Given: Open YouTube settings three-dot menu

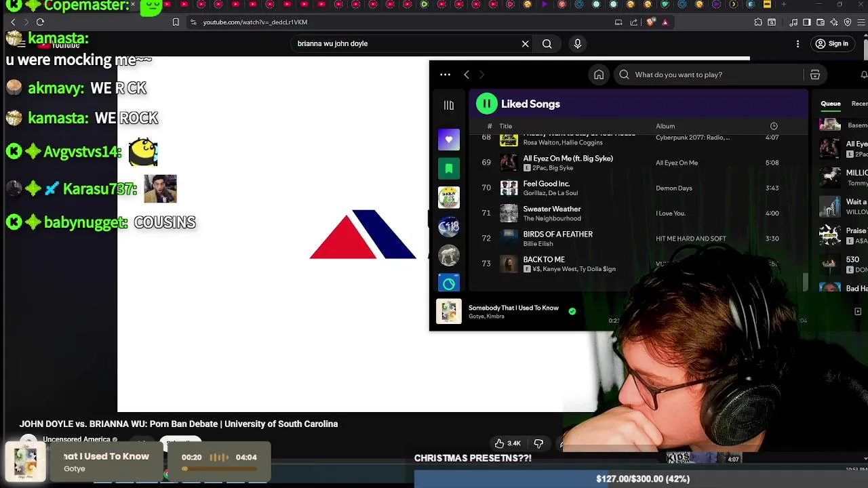Looking at the screenshot, I should pyautogui.click(x=797, y=43).
